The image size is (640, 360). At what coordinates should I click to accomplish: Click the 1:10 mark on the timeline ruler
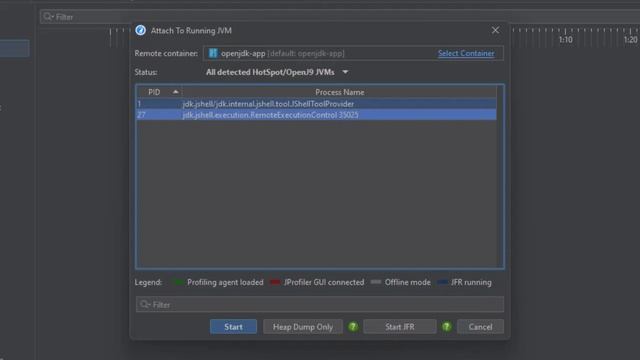click(565, 40)
